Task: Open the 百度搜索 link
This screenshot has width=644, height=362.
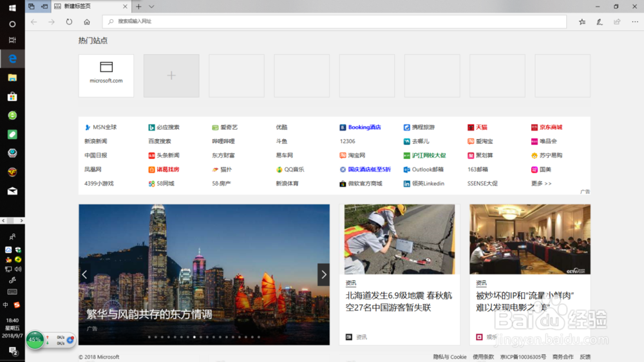Action: point(159,141)
